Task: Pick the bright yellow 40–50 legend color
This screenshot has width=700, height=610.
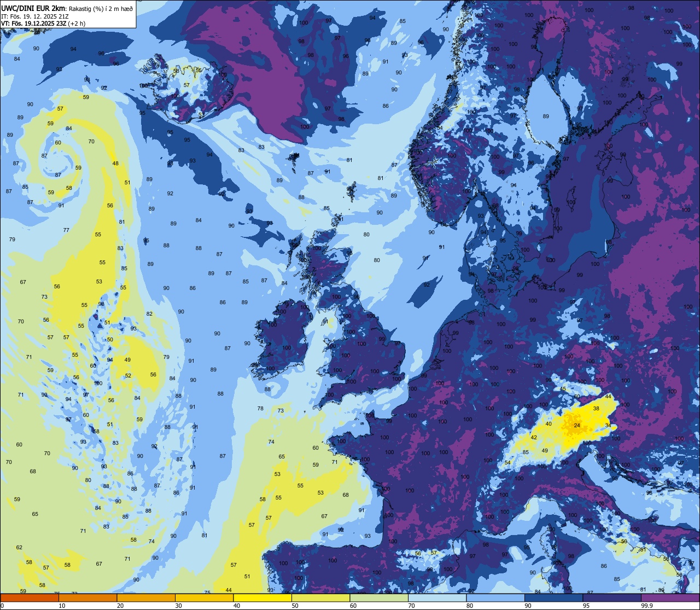Action: coord(262,598)
